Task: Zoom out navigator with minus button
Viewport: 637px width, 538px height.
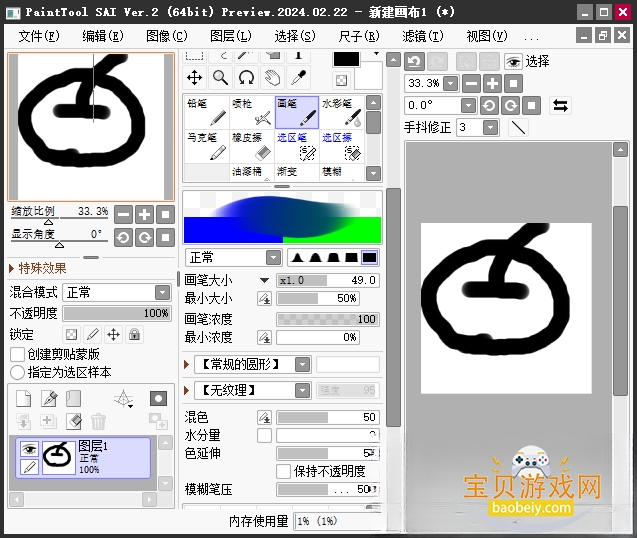Action: [x=124, y=214]
